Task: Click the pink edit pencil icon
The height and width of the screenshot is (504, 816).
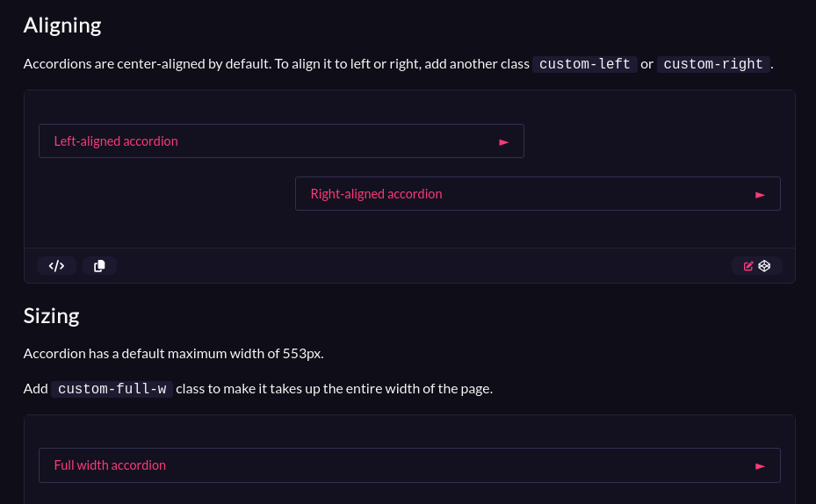Action: [x=748, y=266]
